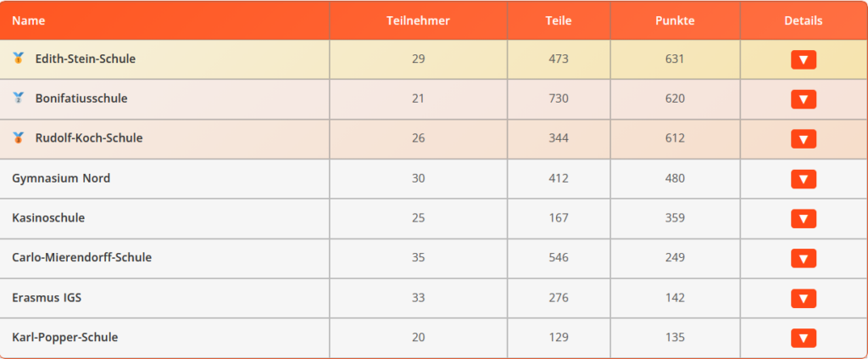Screen dimensions: 868x359
Task: Click the silver medal icon beside Bonifatiusschule
Action: pyautogui.click(x=19, y=98)
